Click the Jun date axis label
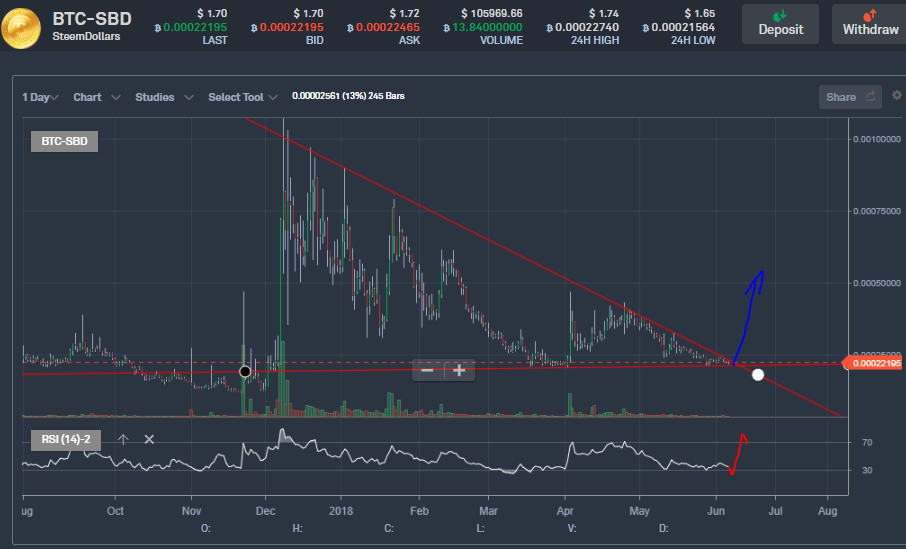Viewport: 906px width, 549px height. click(x=716, y=511)
